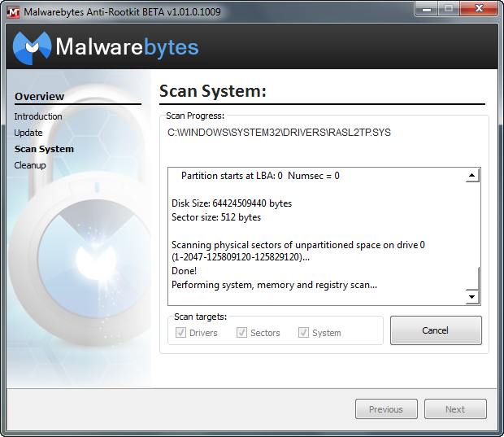Click the Previous button

(x=386, y=409)
